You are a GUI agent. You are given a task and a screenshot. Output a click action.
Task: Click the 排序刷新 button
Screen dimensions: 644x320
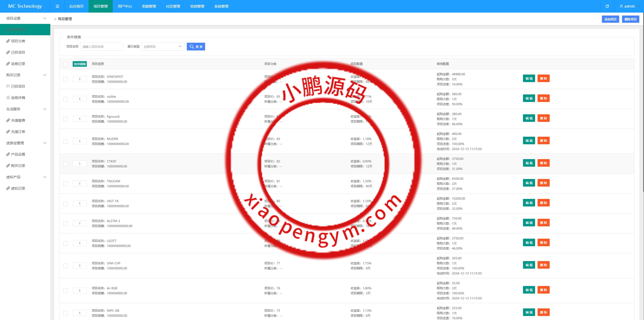[x=80, y=64]
